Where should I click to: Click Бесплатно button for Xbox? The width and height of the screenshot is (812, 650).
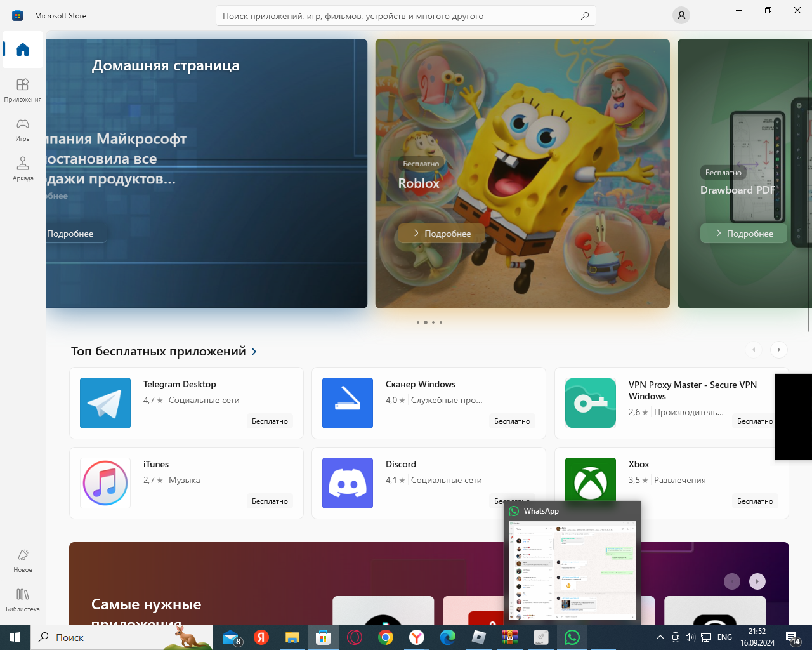[755, 501]
